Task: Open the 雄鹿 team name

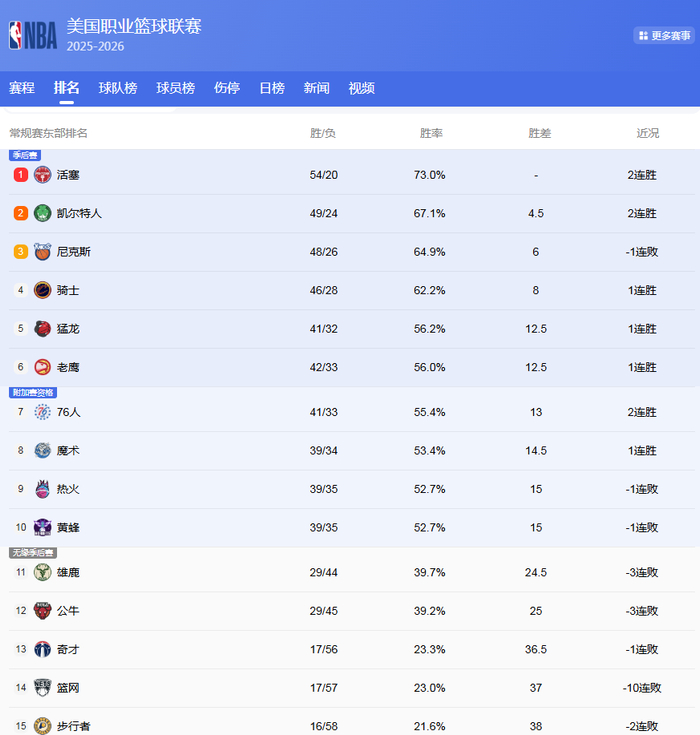Action: coord(68,572)
